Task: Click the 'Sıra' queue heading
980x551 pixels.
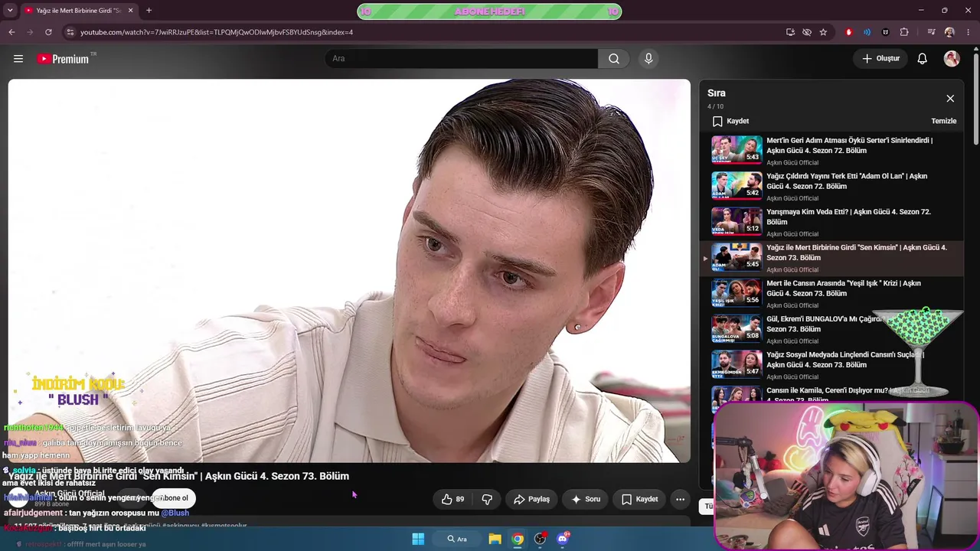Action: (x=717, y=93)
